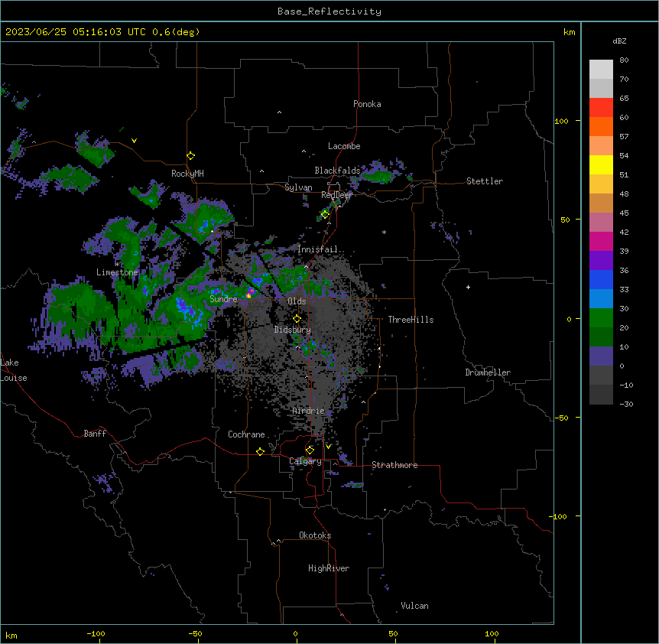Select the bright green 20-30 dBZ legend swatch
This screenshot has height=644, width=659.
[601, 318]
